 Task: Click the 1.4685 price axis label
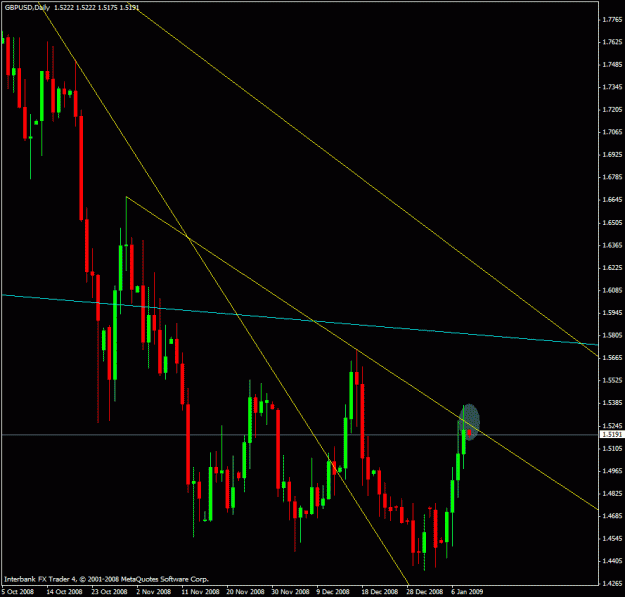[x=612, y=516]
